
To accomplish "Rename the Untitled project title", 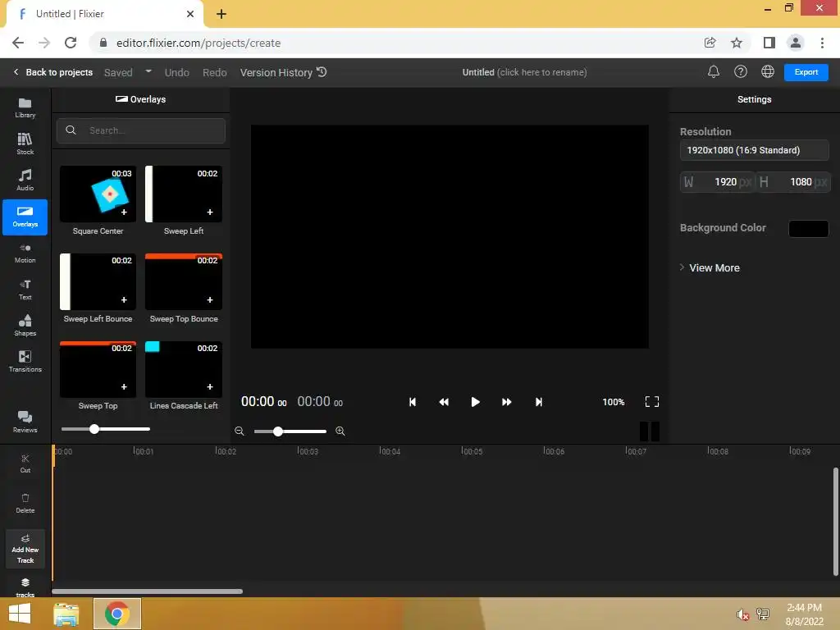I will pos(524,72).
